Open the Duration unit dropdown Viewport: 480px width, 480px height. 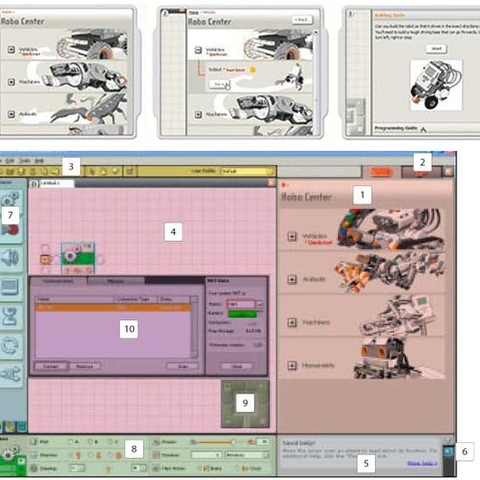point(247,455)
